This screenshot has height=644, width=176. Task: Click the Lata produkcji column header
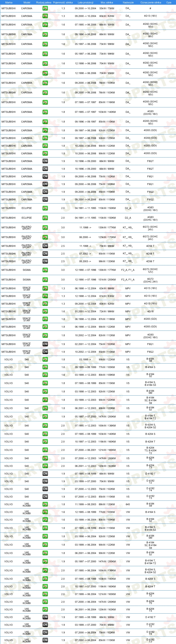(86, 2)
